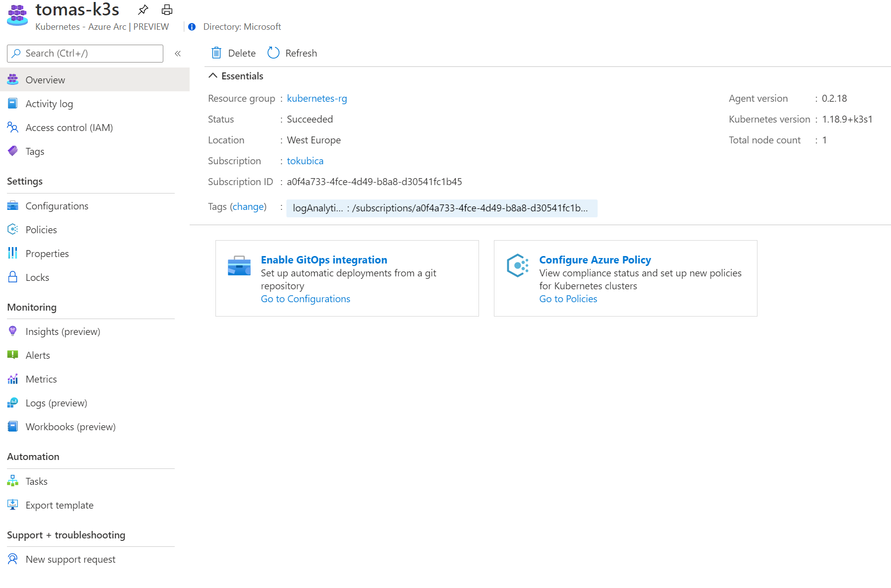Open Configurations under Settings
This screenshot has height=588, width=891.
[57, 206]
